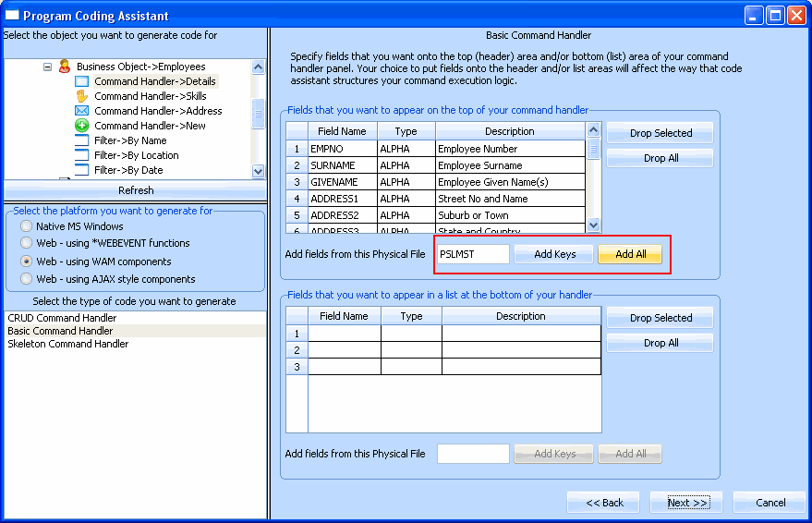Viewport: 812px width, 523px height.
Task: Select Native MS Windows platform option
Action: pos(27,226)
